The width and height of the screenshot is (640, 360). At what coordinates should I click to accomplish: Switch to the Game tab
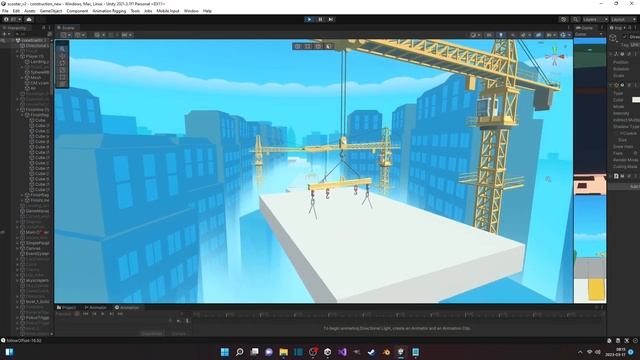click(584, 28)
